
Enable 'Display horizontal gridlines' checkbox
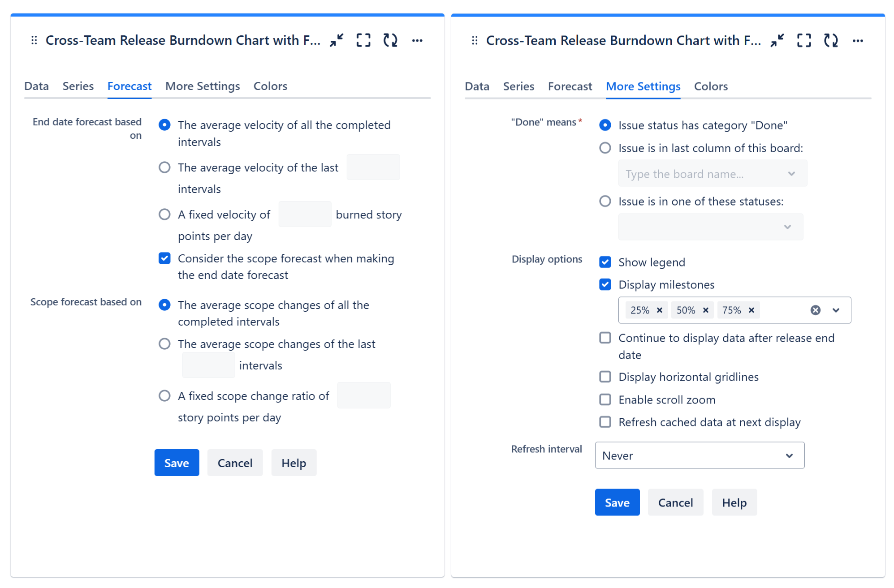pyautogui.click(x=605, y=377)
